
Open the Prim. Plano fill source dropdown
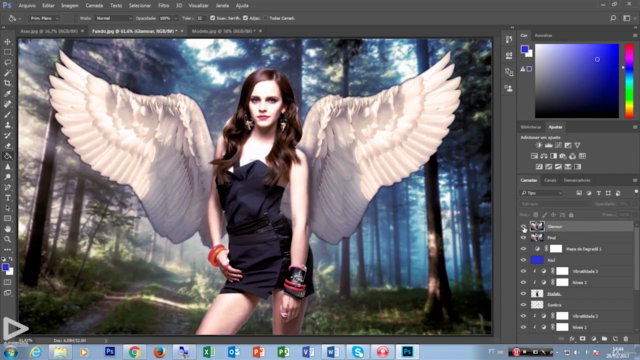(44, 18)
